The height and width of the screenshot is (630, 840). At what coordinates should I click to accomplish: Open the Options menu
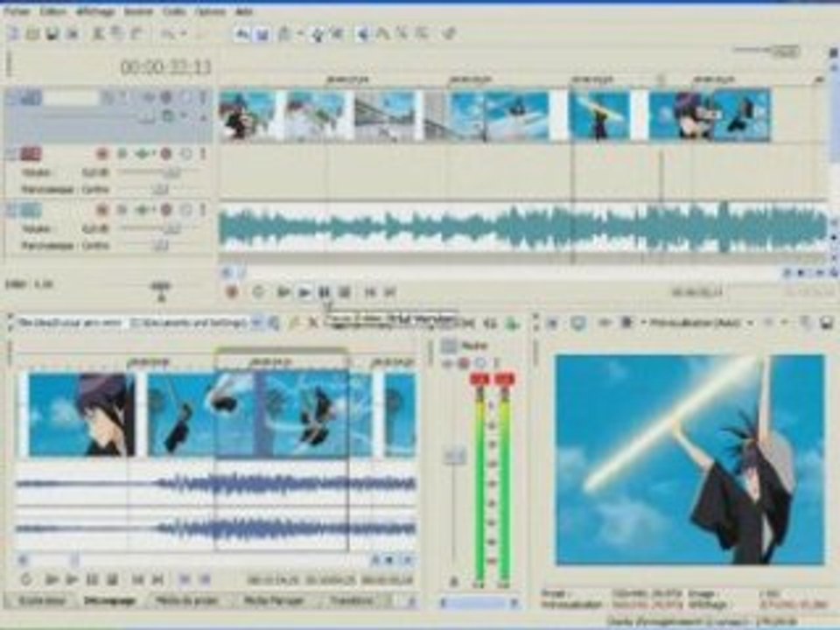point(209,10)
